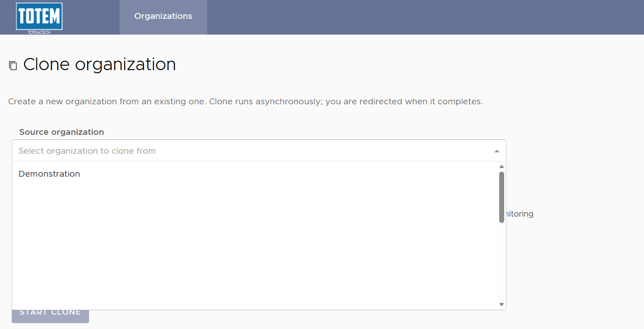Click the TOTEM.TECH caption under the logo

(39, 32)
